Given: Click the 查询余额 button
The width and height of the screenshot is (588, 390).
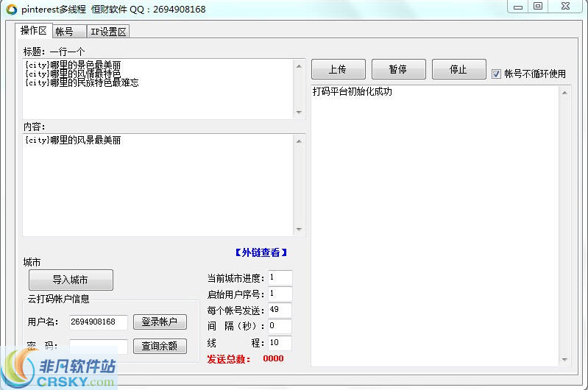Looking at the screenshot, I should point(160,346).
